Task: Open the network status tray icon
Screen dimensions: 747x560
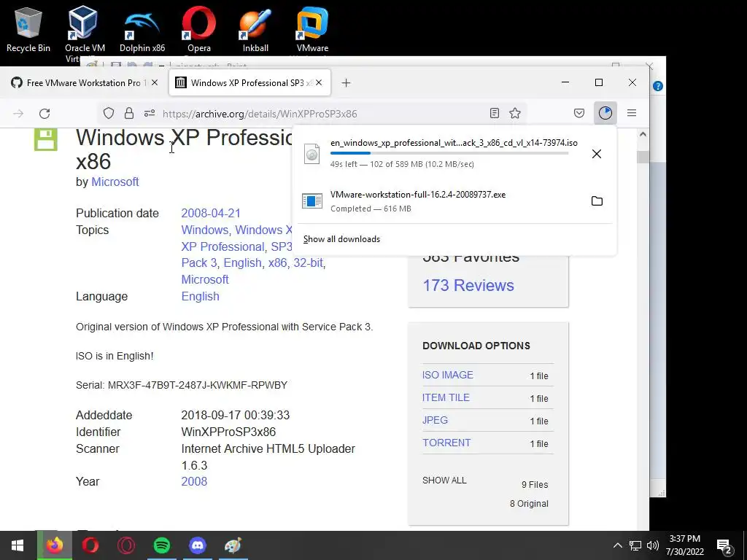Action: (635, 545)
